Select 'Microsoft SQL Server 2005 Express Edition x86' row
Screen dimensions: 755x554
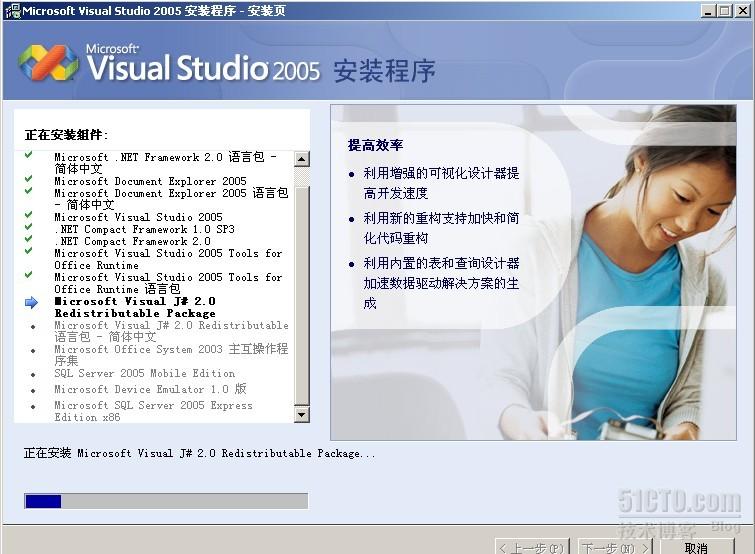coord(153,411)
